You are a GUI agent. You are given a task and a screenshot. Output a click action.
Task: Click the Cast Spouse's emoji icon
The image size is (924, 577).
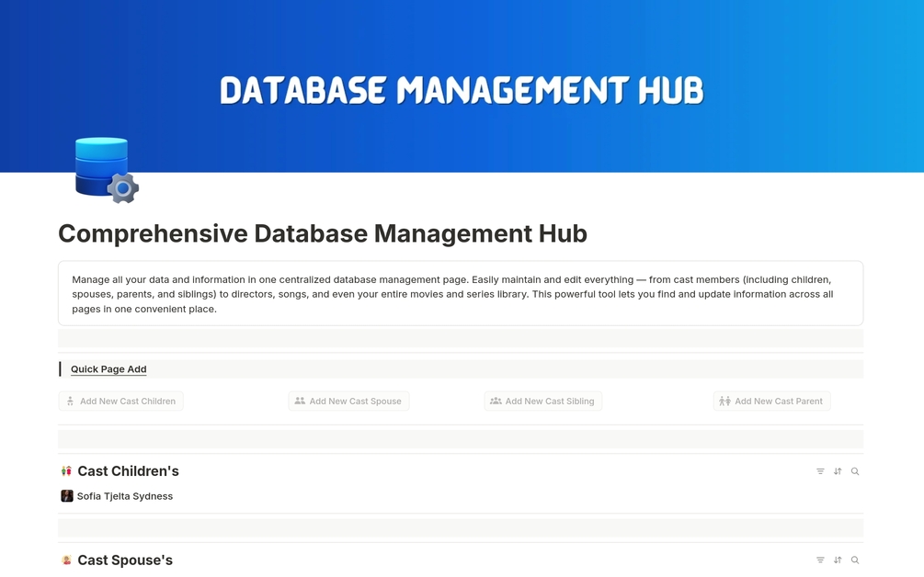tap(66, 560)
